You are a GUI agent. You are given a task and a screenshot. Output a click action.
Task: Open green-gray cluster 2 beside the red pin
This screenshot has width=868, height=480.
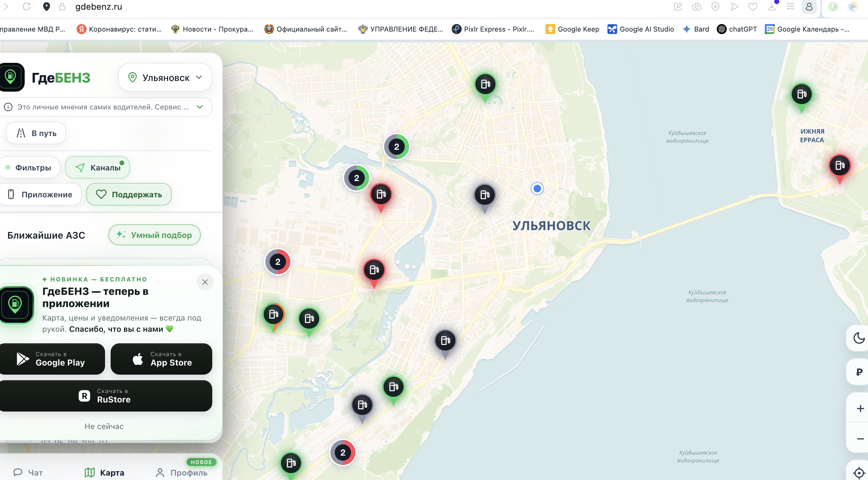(x=357, y=178)
